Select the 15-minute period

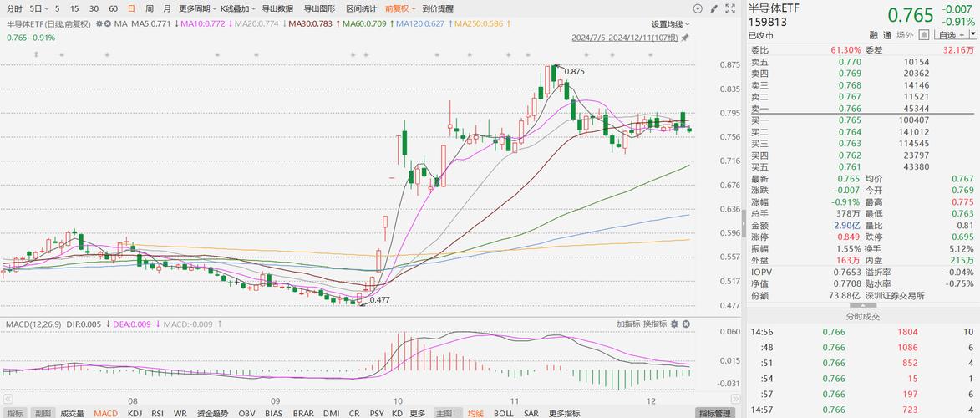tap(75, 8)
